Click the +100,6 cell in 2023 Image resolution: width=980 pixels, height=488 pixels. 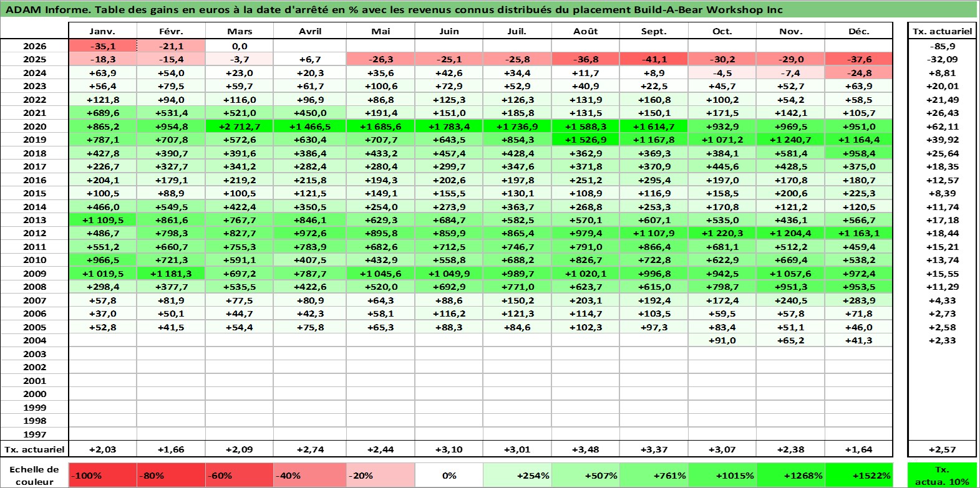[x=381, y=86]
